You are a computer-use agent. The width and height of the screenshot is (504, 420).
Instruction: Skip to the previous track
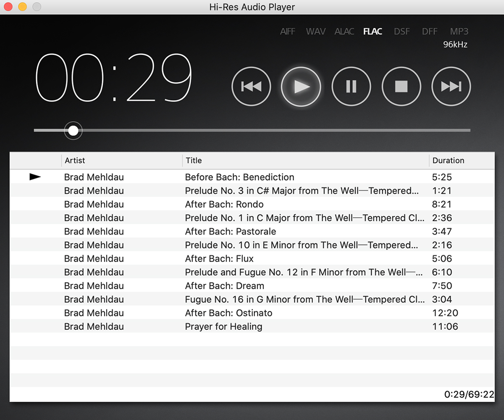[x=251, y=86]
